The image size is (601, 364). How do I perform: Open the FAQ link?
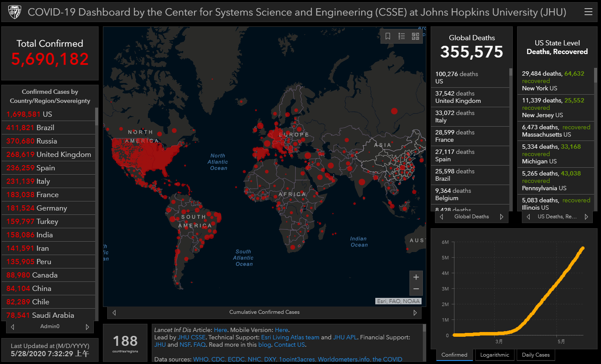click(199, 345)
